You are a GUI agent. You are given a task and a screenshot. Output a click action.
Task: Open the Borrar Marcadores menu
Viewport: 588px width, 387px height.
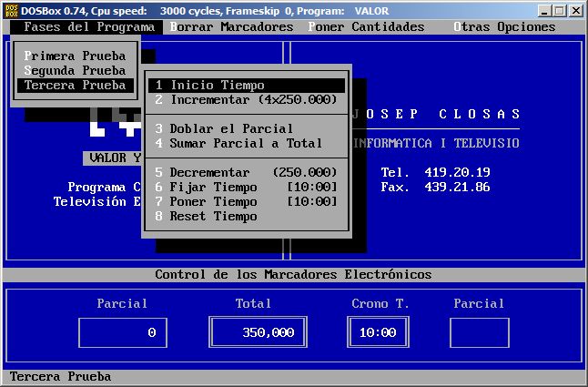[231, 27]
